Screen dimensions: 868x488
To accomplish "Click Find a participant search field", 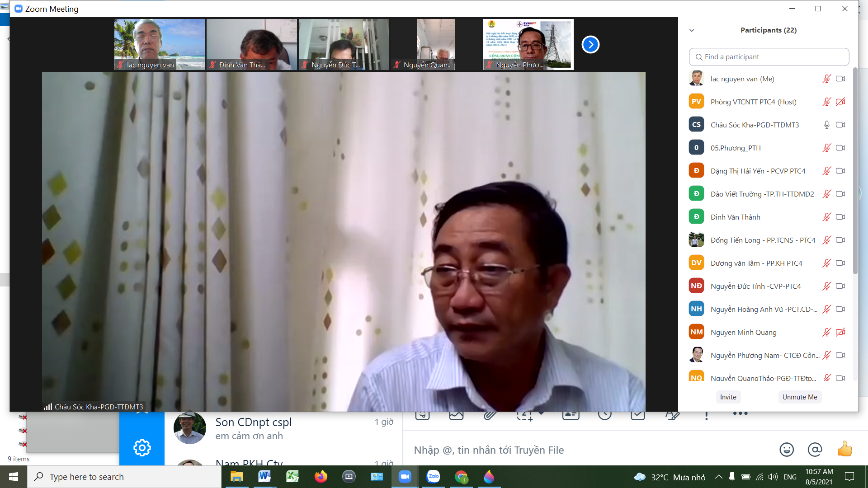I will [769, 57].
